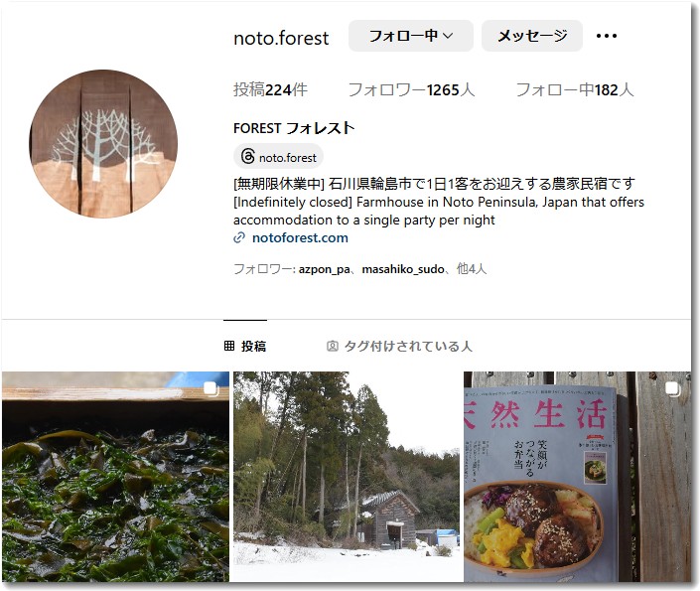This screenshot has width=700, height=591.
Task: Click the Threads logo icon
Action: point(247,157)
